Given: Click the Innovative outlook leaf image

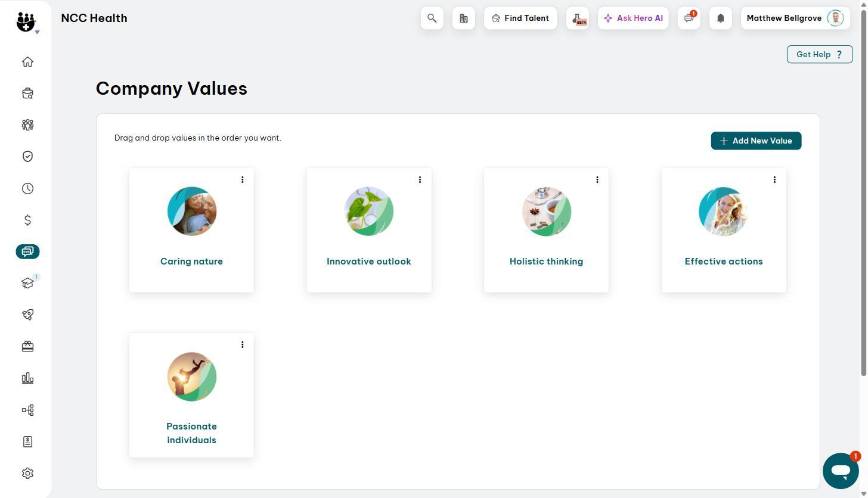Looking at the screenshot, I should point(369,211).
